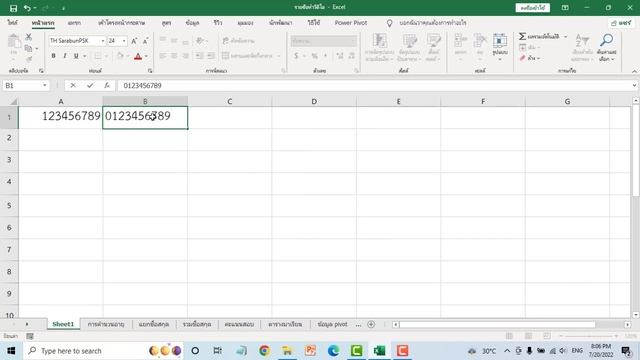The width and height of the screenshot is (640, 360).
Task: Select the Sheet1 tab
Action: pyautogui.click(x=63, y=324)
